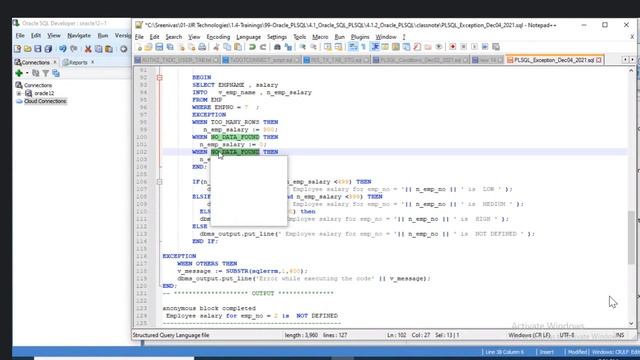Select Reports tab in SQL Developer
Screen dimensions: 640x360
[x=76, y=62]
